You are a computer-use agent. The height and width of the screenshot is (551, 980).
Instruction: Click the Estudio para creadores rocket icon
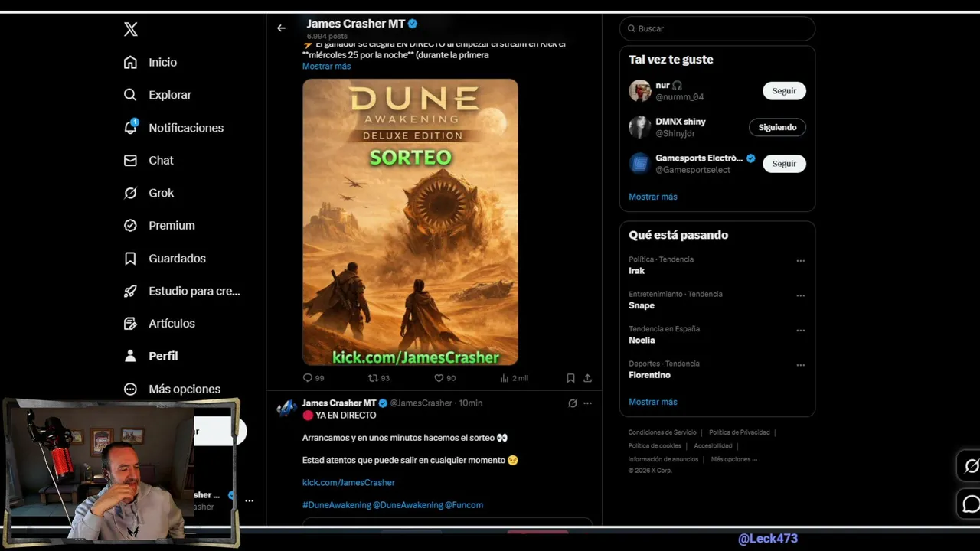130,291
